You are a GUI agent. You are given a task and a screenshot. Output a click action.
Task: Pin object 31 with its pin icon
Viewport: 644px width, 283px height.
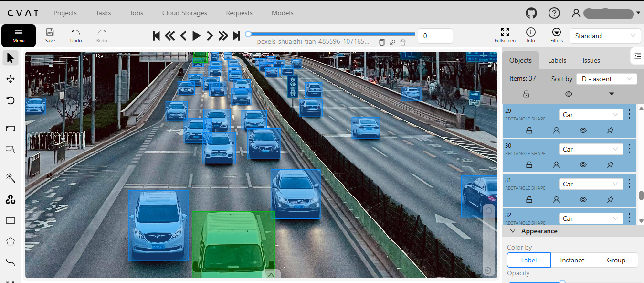(x=610, y=199)
